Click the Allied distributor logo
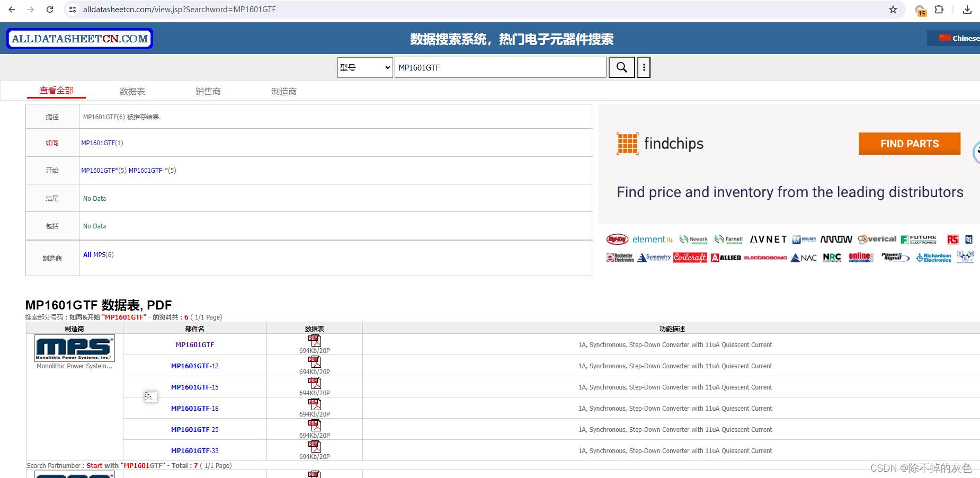 pos(726,258)
